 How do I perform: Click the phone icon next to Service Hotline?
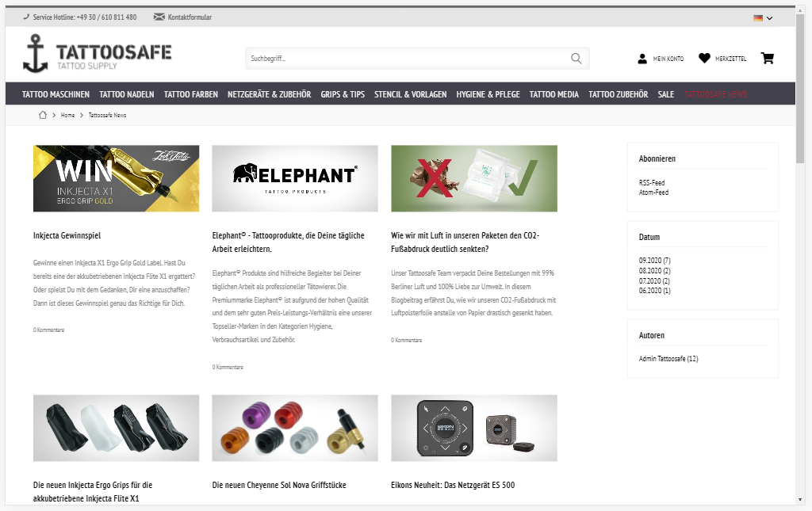(26, 17)
